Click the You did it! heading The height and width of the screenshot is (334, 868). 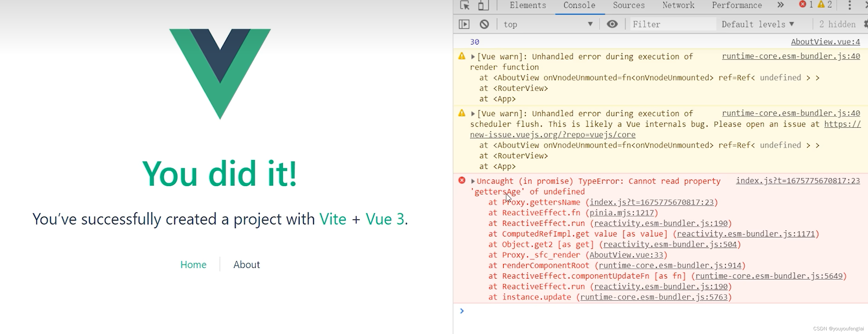[220, 174]
